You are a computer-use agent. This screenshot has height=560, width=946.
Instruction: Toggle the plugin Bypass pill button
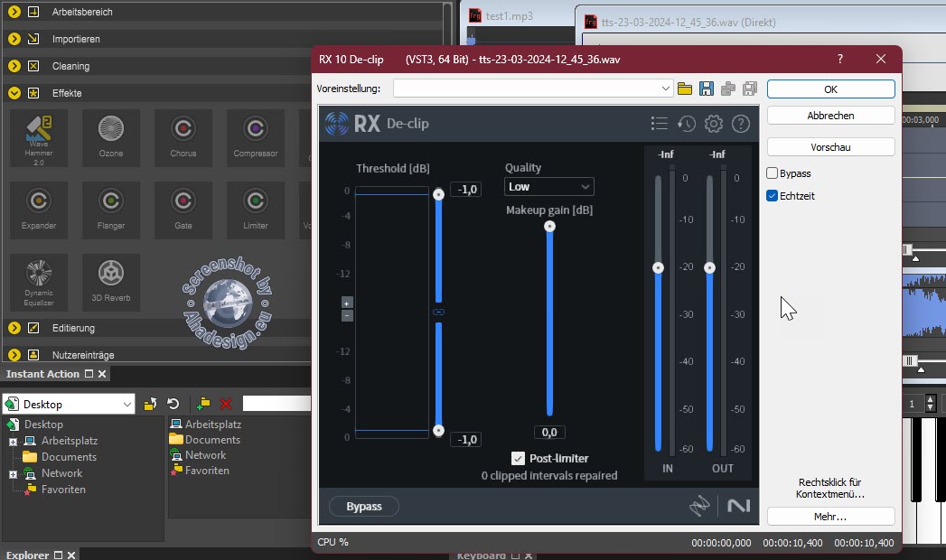(364, 507)
